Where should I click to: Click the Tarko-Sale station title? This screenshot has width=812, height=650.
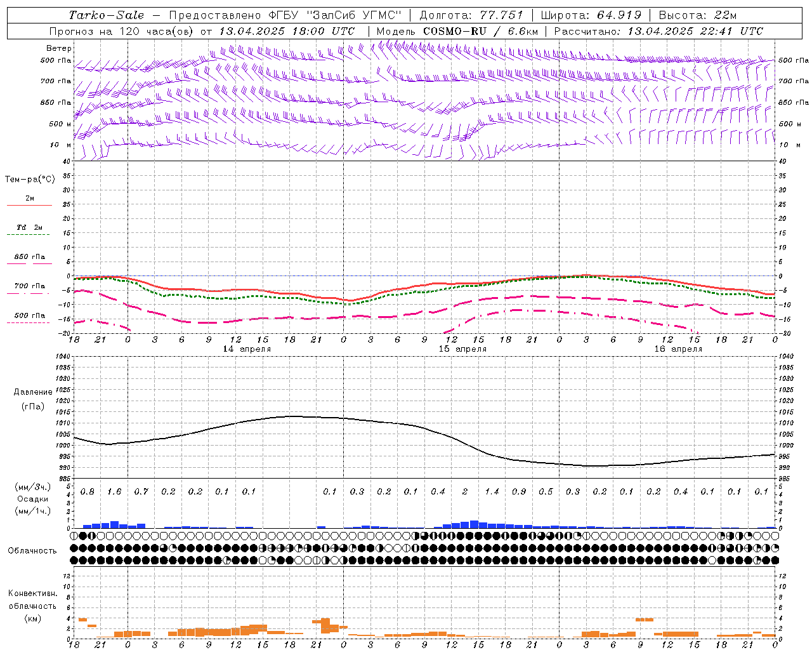pos(107,15)
